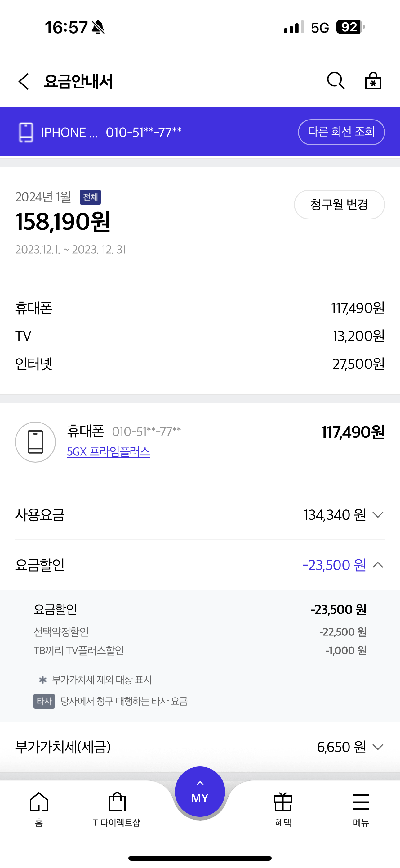This screenshot has height=868, width=400.
Task: Tap the circular 휴대폰 phone icon
Action: (x=35, y=442)
